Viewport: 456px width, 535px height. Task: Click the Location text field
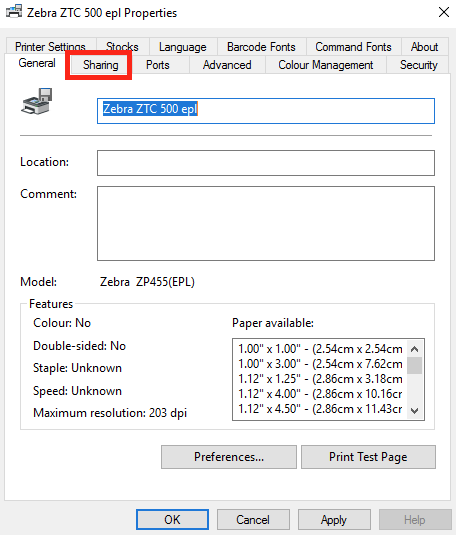(266, 163)
